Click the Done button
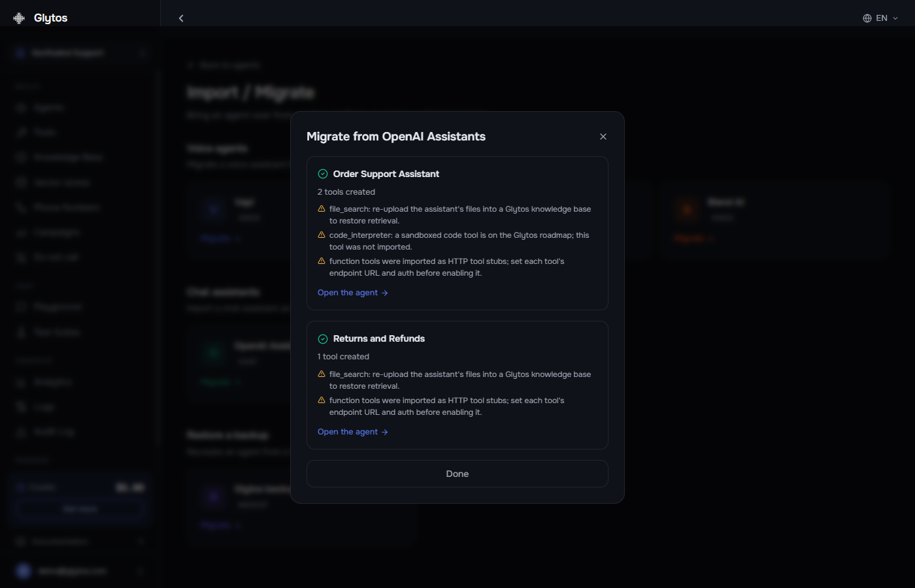This screenshot has width=915, height=588. coord(457,474)
